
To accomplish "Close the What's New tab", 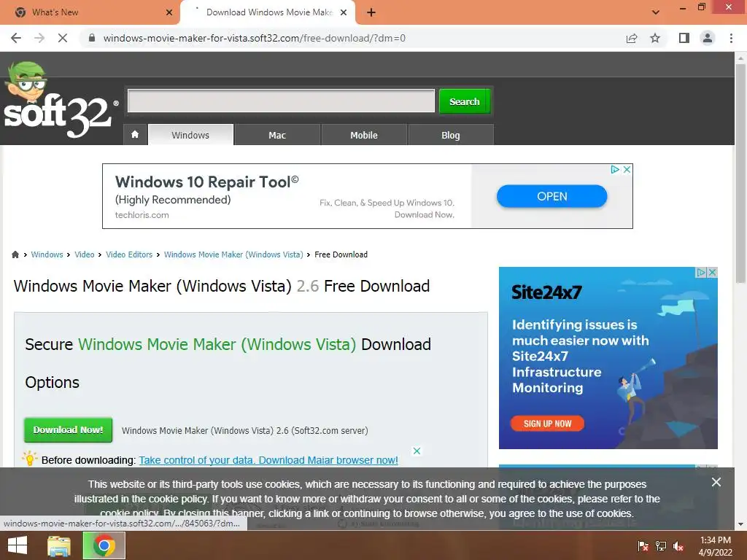I will click(x=169, y=12).
